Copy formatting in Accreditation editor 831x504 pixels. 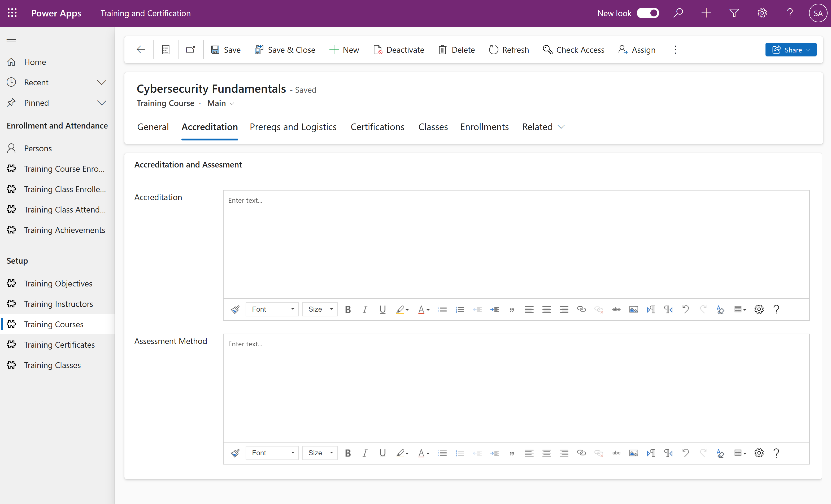(235, 309)
